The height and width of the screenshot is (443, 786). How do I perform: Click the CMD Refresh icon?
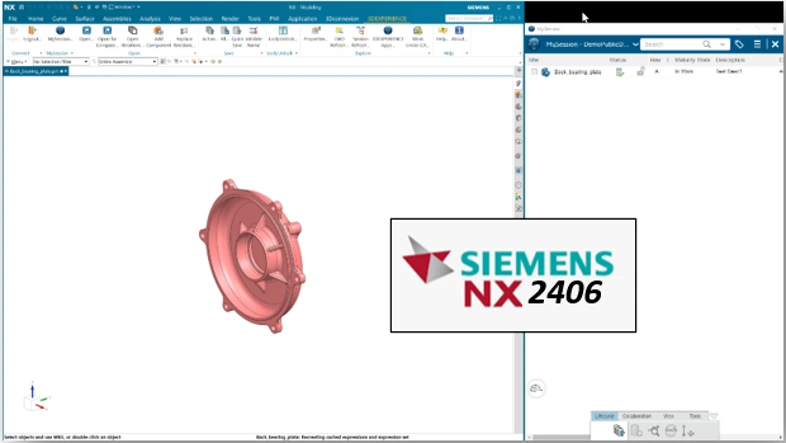(x=339, y=31)
